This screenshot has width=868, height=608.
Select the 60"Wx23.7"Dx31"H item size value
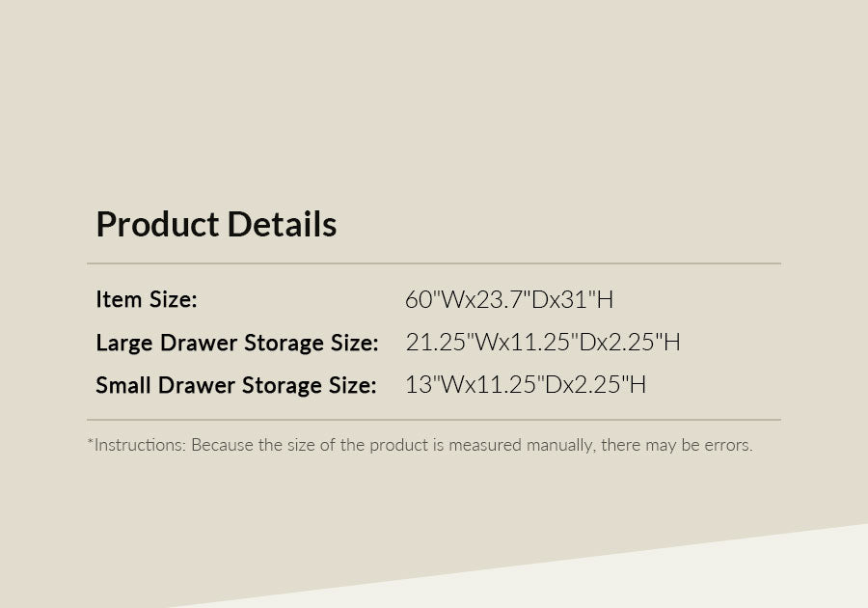pos(508,299)
